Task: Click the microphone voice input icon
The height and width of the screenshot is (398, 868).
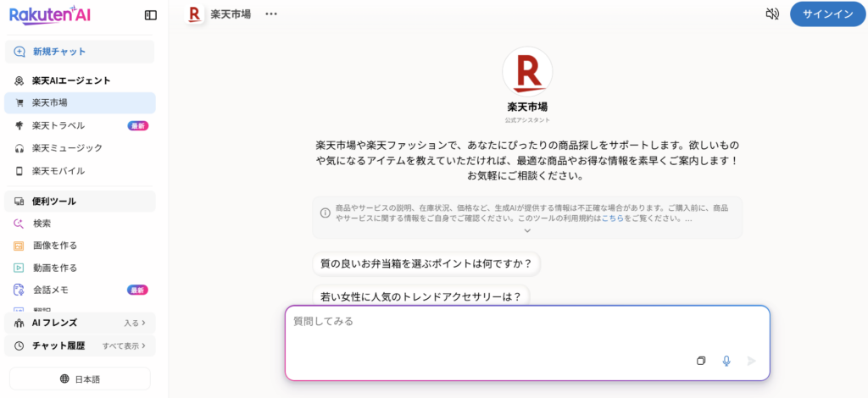Action: point(726,361)
